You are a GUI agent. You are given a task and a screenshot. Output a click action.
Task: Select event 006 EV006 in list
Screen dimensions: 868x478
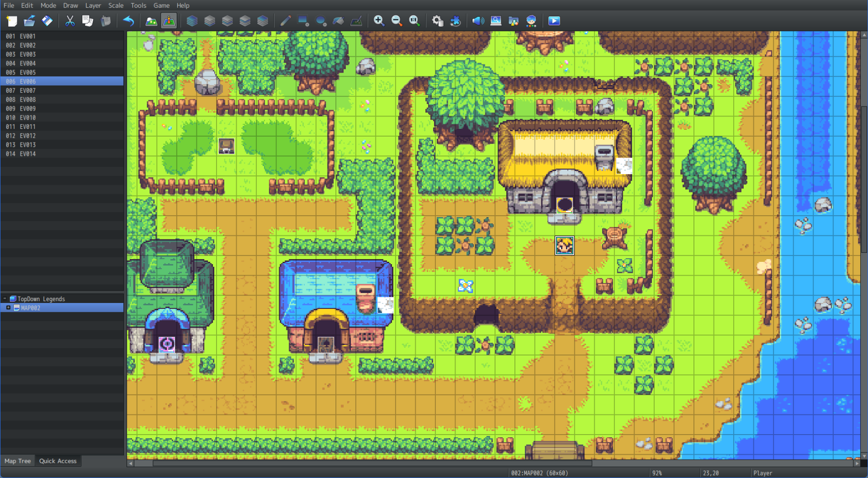(x=62, y=81)
